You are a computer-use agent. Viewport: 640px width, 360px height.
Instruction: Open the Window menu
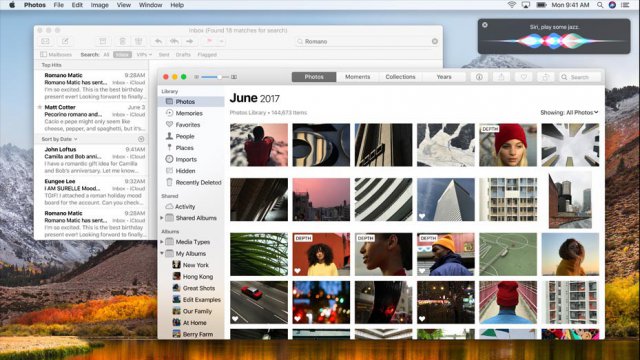point(150,5)
